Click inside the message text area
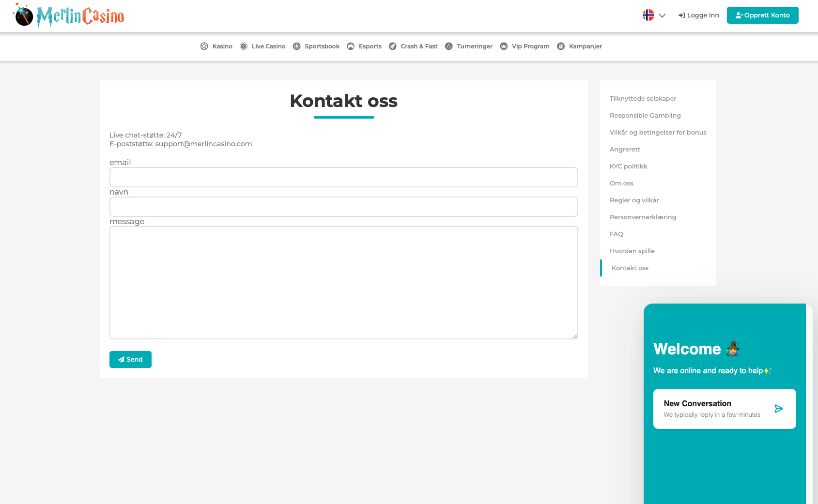 (343, 283)
